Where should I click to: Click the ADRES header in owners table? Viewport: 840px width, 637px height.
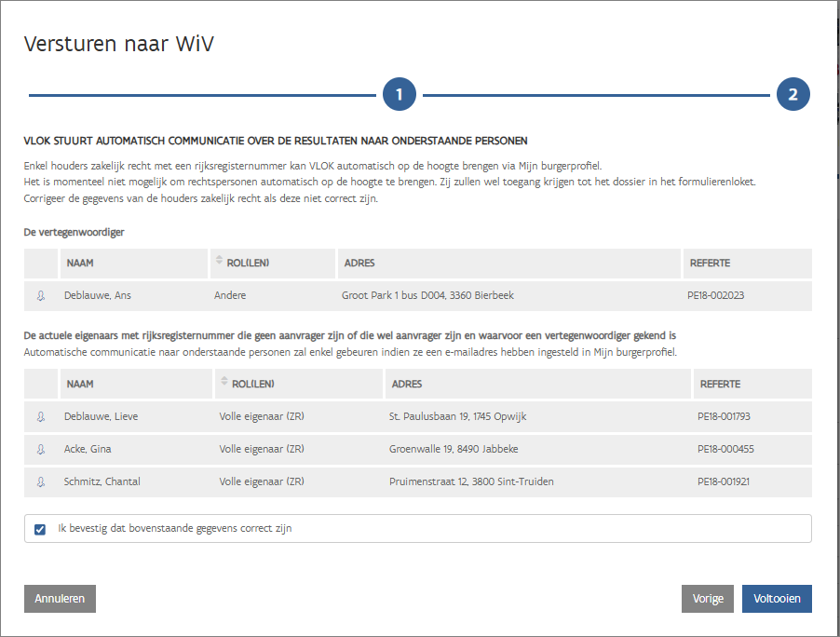407,384
